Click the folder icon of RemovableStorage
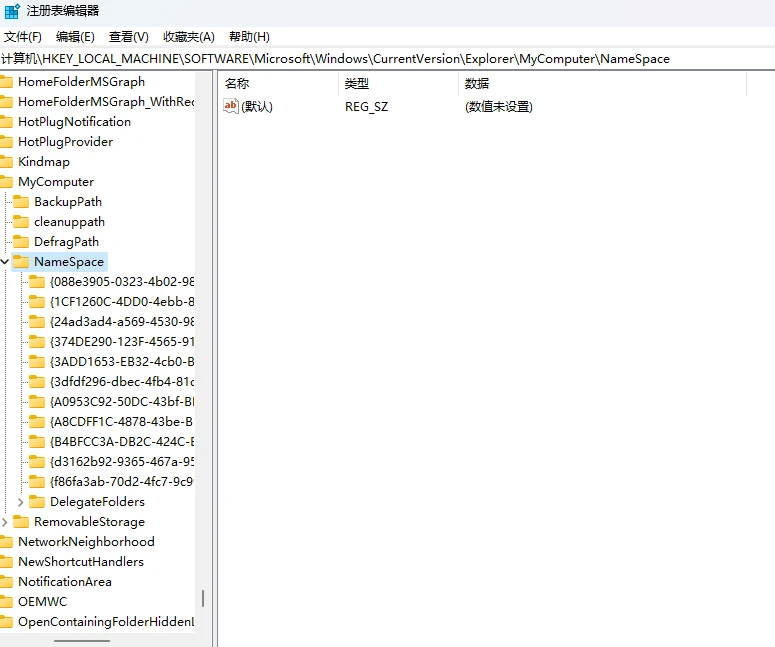 click(21, 522)
